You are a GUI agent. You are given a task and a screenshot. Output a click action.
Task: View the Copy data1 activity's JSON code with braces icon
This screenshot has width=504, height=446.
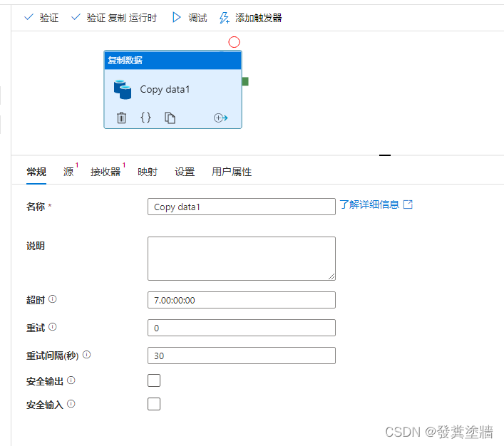(145, 118)
